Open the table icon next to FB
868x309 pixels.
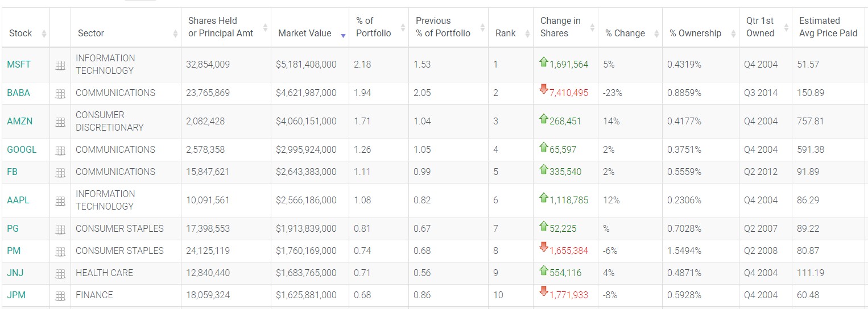click(x=60, y=173)
